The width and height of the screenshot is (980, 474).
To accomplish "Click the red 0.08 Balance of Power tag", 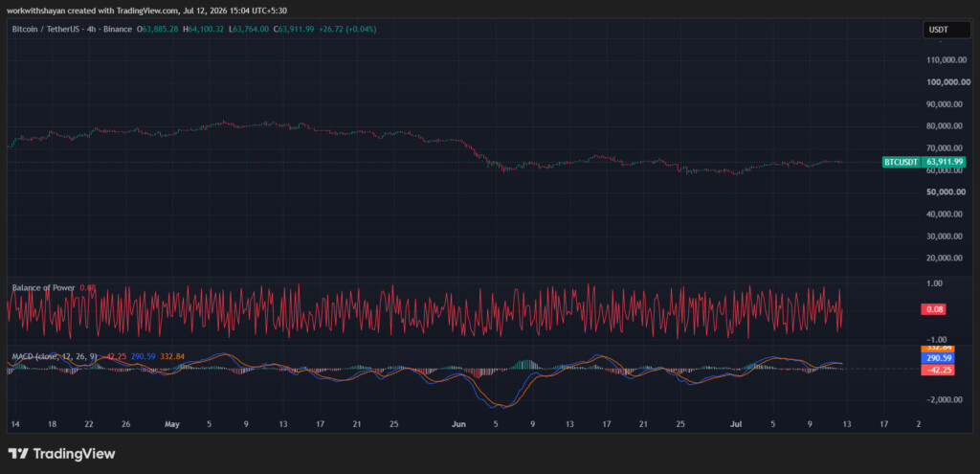I will (933, 309).
